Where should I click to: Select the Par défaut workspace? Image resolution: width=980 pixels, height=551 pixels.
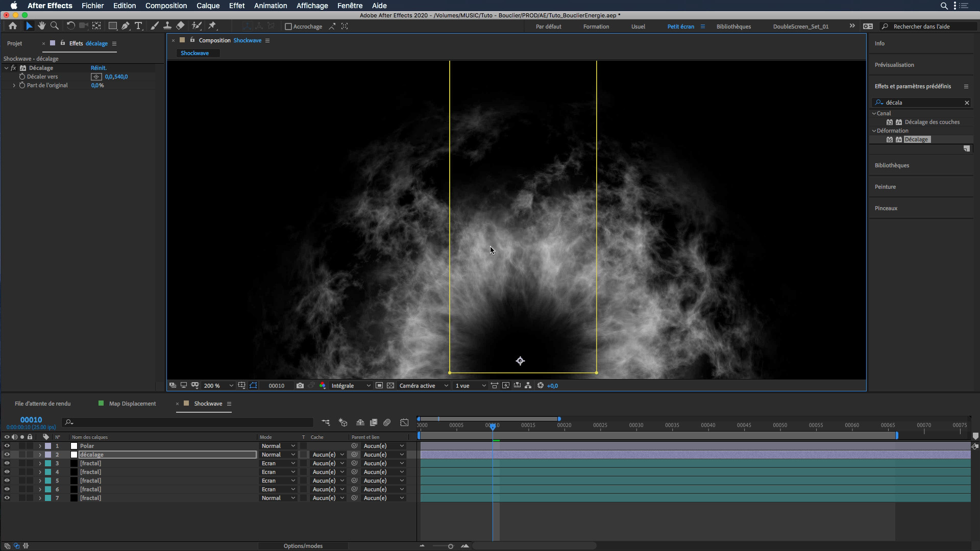coord(548,27)
